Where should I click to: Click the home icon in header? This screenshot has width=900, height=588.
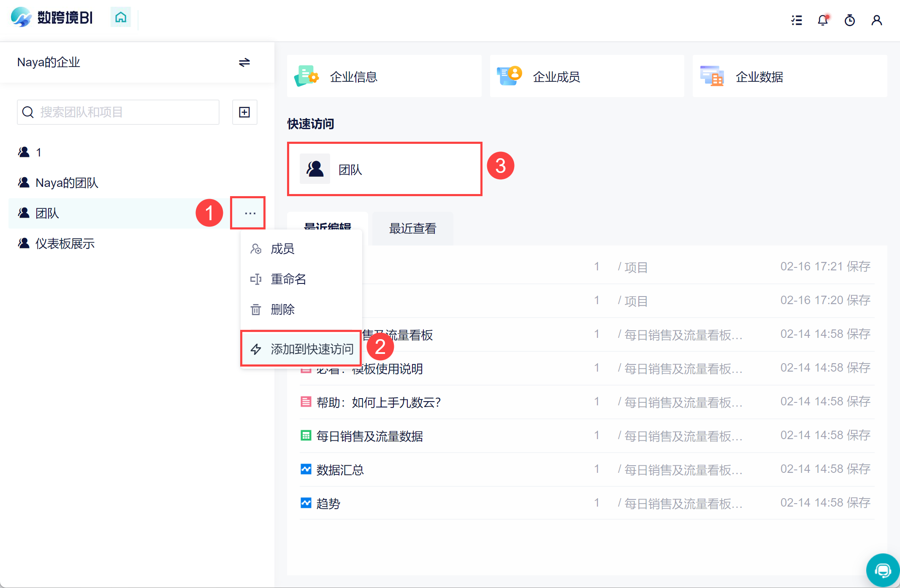(x=121, y=17)
